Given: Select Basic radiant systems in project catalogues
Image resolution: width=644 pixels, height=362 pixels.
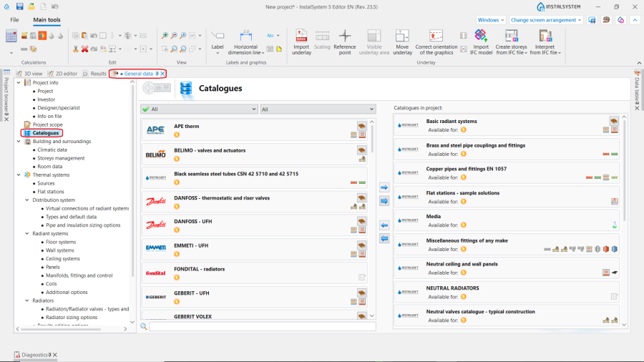Looking at the screenshot, I should tap(507, 125).
